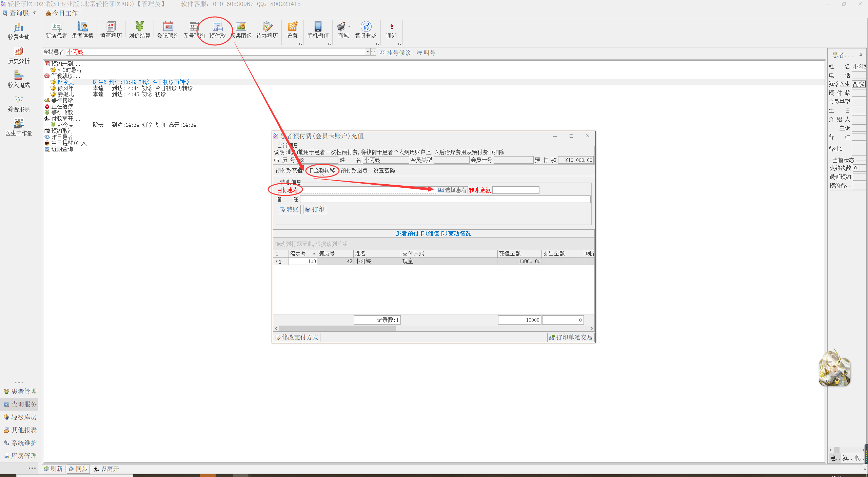Click the 手机微信 phone icon
The height and width of the screenshot is (477, 868).
318,30
